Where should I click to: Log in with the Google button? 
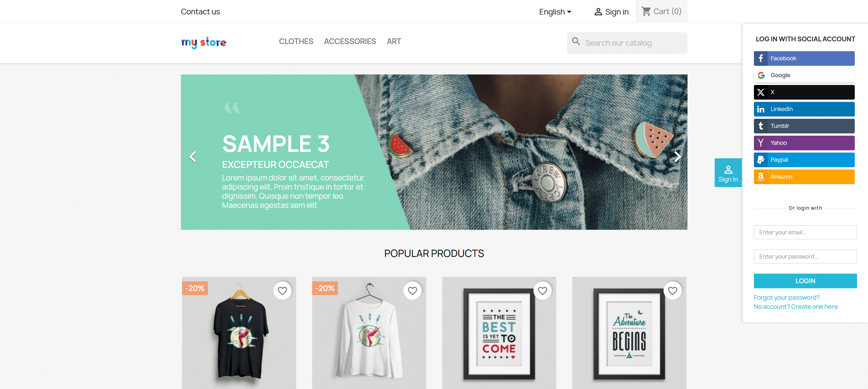804,75
